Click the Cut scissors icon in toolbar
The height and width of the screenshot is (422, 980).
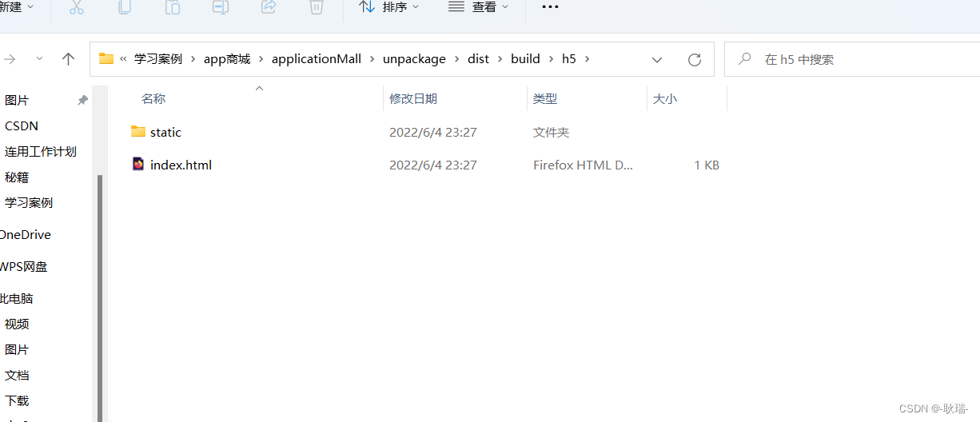pyautogui.click(x=77, y=7)
